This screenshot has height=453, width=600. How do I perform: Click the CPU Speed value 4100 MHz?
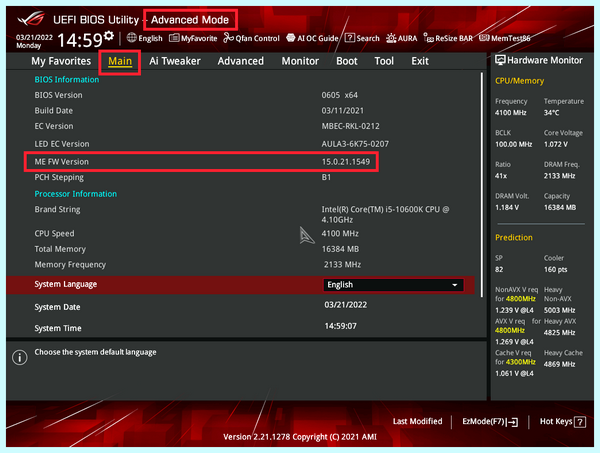(340, 233)
